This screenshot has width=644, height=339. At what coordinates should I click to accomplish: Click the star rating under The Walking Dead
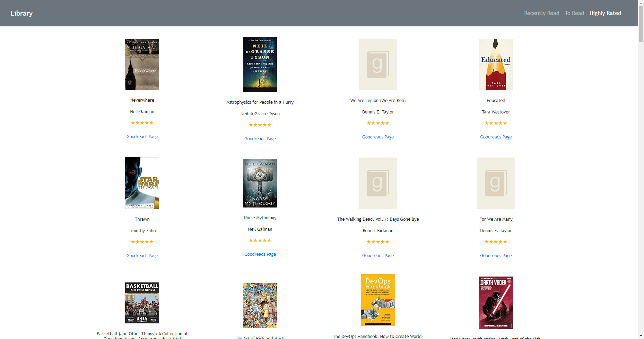(x=378, y=242)
